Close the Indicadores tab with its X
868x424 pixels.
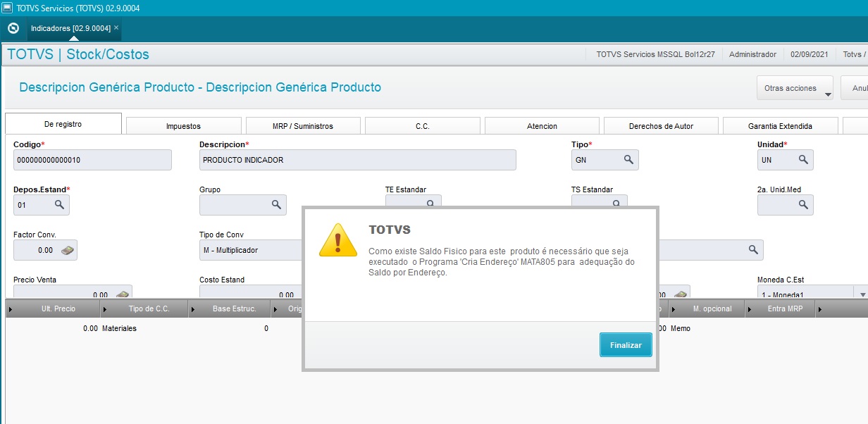point(116,27)
